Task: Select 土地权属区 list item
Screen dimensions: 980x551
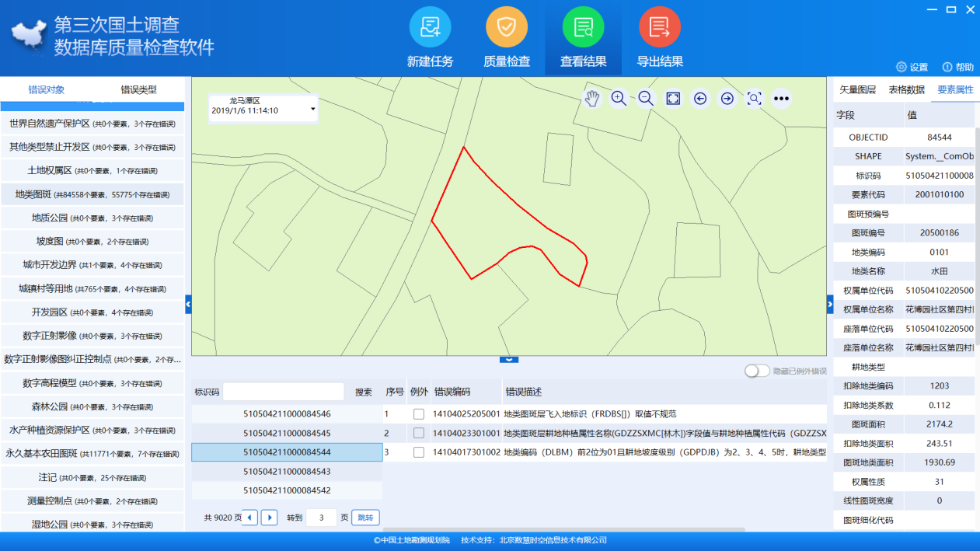Action: 92,170
